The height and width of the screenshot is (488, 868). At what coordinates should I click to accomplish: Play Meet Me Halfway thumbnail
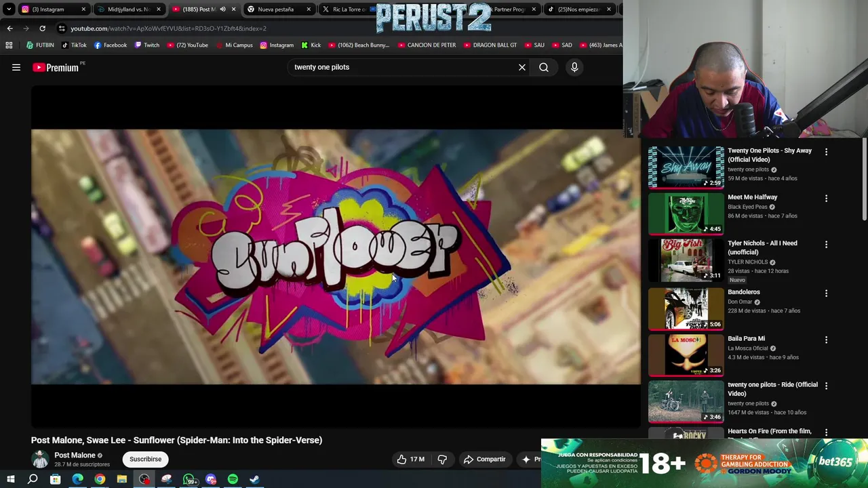coord(686,213)
